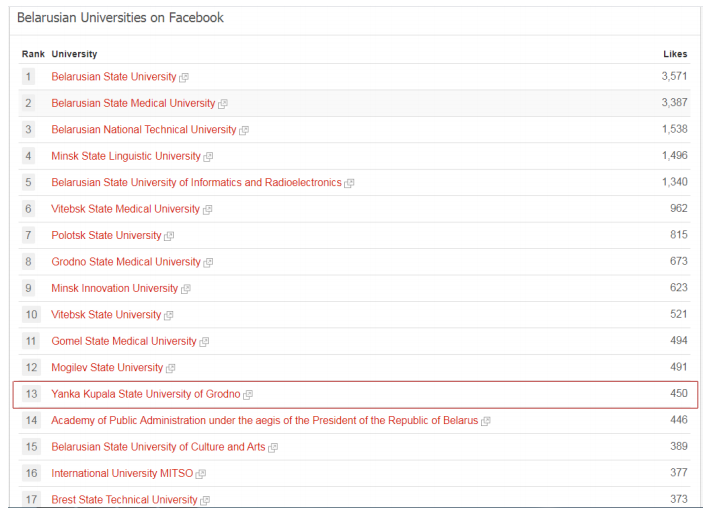Click external-link icon beside Belarusian National Technical University

244,130
